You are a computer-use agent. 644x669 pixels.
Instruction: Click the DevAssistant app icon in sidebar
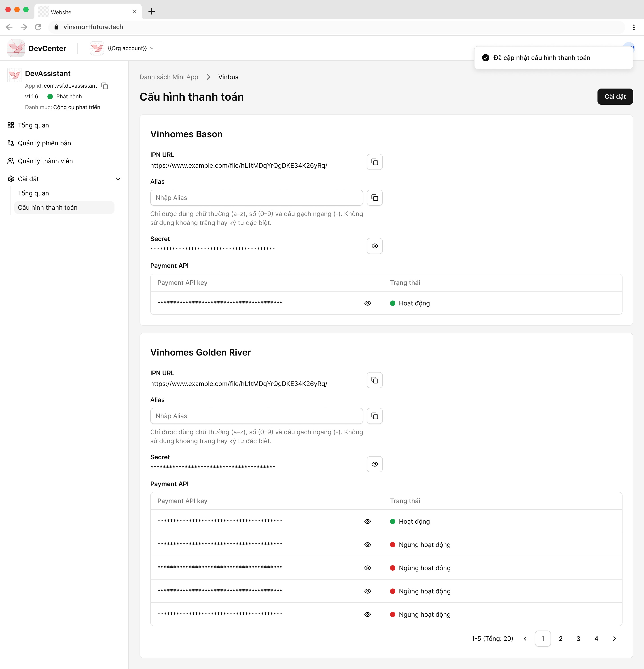point(14,75)
